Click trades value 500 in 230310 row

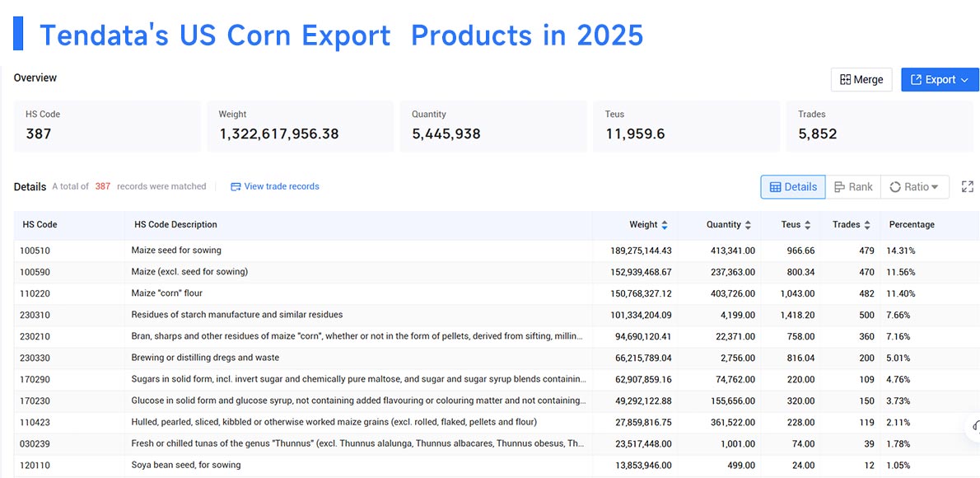point(866,315)
